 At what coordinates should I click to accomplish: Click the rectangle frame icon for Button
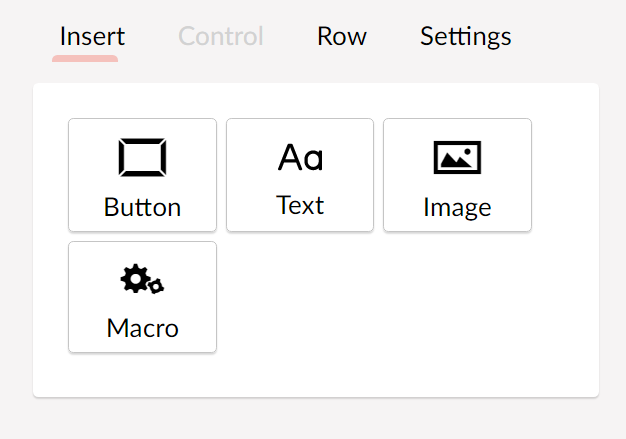point(143,157)
